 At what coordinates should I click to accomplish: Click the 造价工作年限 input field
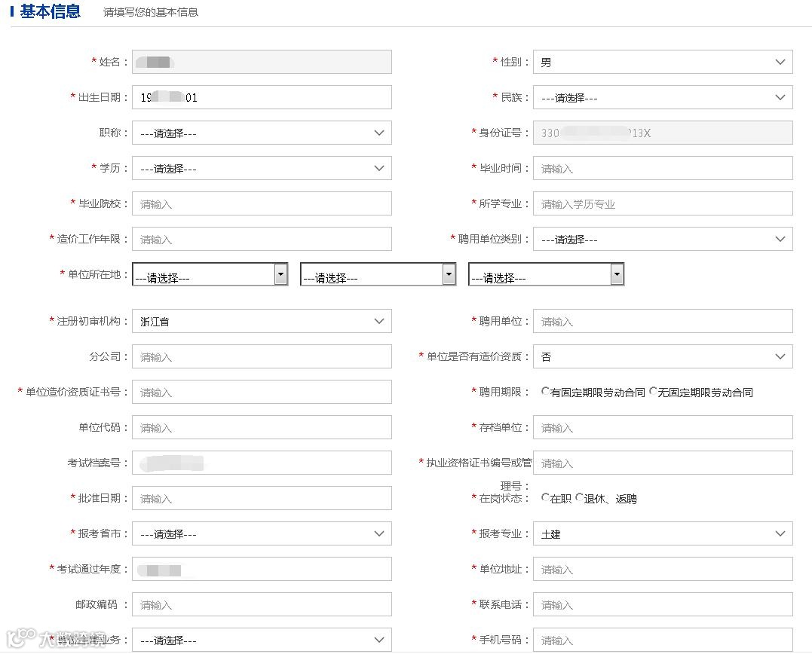(262, 239)
